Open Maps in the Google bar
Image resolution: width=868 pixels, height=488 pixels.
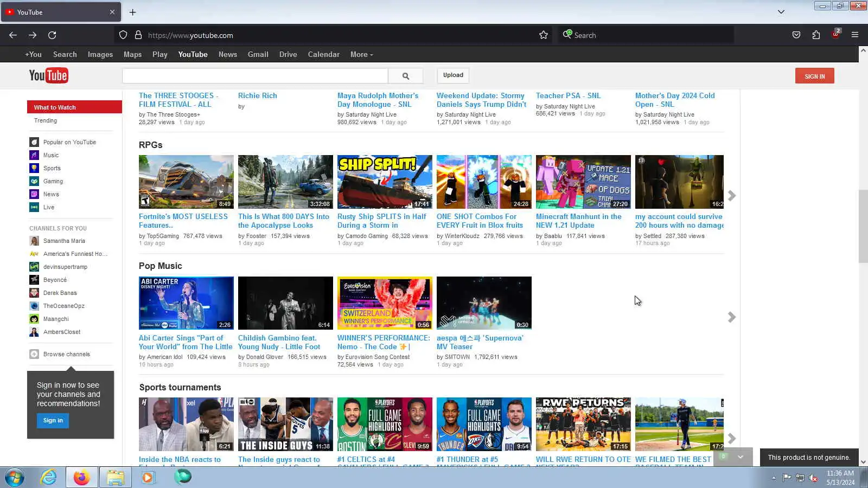tap(132, 54)
